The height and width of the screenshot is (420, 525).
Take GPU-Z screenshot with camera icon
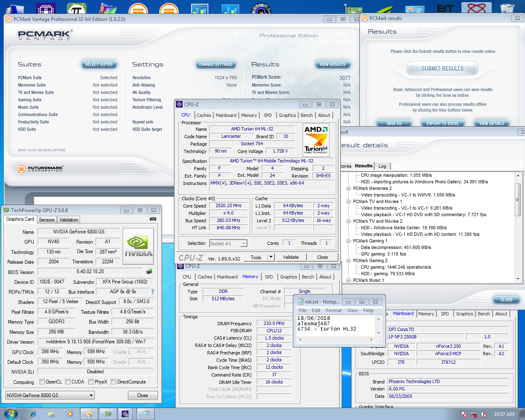point(153,219)
